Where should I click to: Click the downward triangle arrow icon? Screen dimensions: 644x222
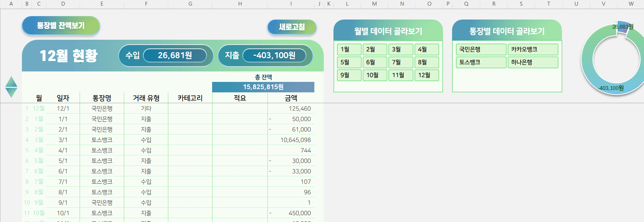click(11, 92)
